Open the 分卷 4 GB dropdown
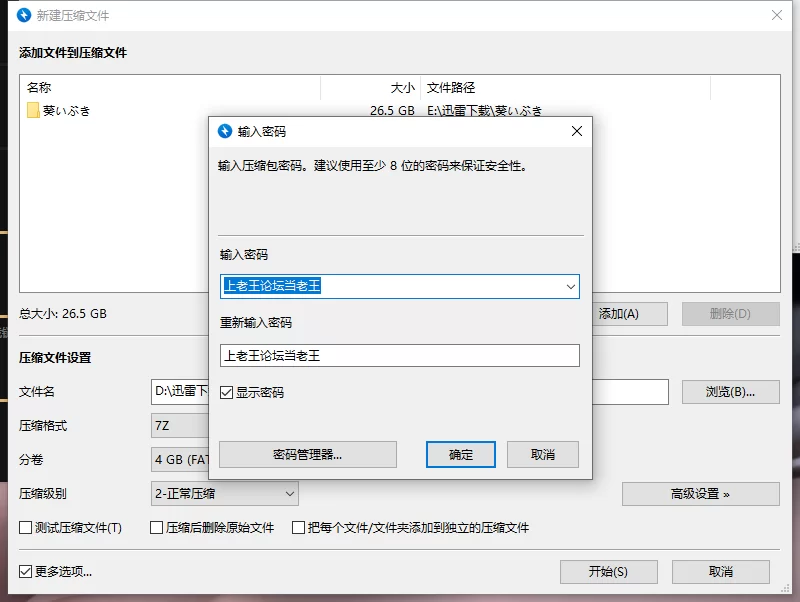 click(180, 460)
